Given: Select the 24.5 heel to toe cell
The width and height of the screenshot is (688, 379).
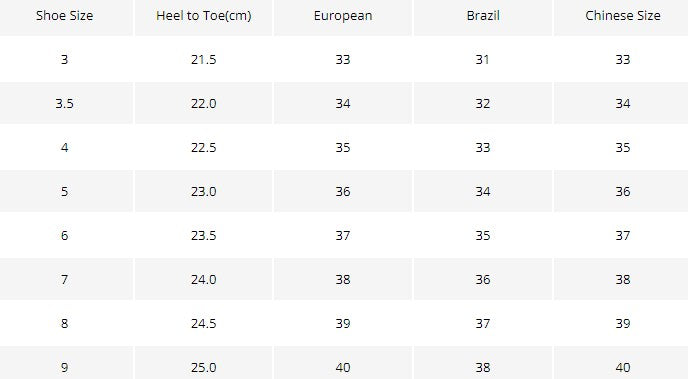Looking at the screenshot, I should coord(204,323).
